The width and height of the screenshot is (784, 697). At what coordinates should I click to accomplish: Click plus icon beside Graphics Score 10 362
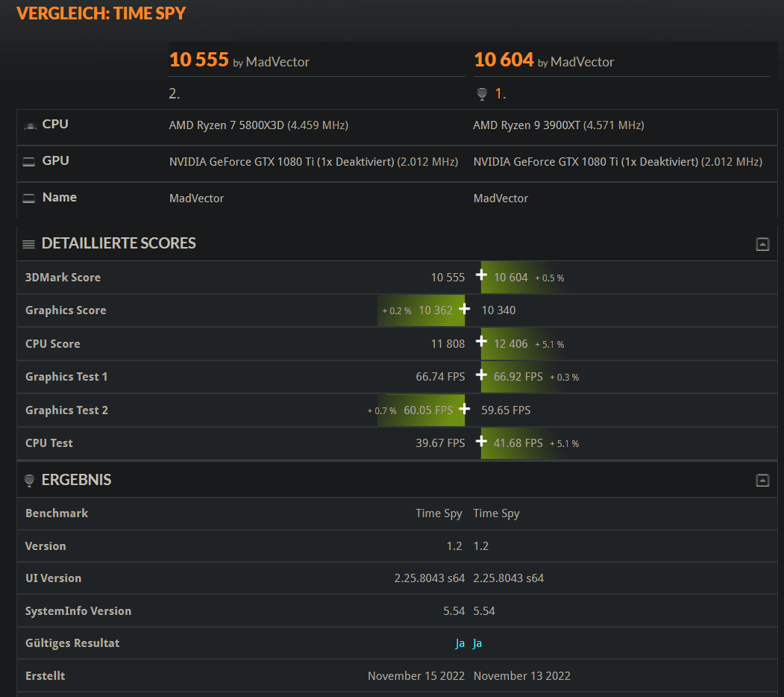465,309
